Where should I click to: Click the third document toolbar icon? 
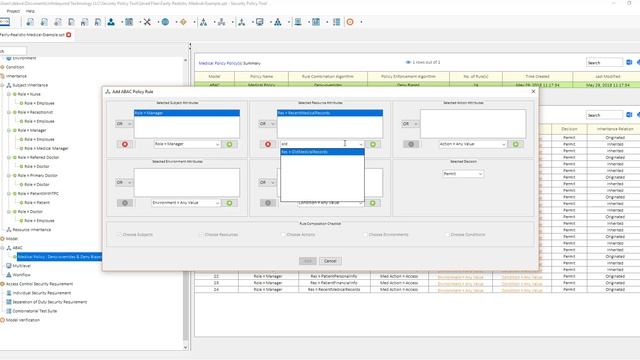pyautogui.click(x=58, y=22)
